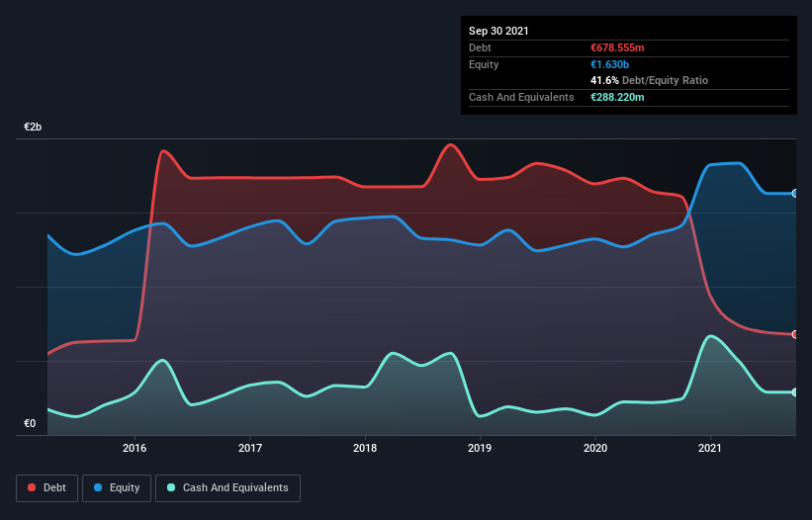Click the €678.555m debt value
The width and height of the screenshot is (812, 520).
[x=617, y=47]
